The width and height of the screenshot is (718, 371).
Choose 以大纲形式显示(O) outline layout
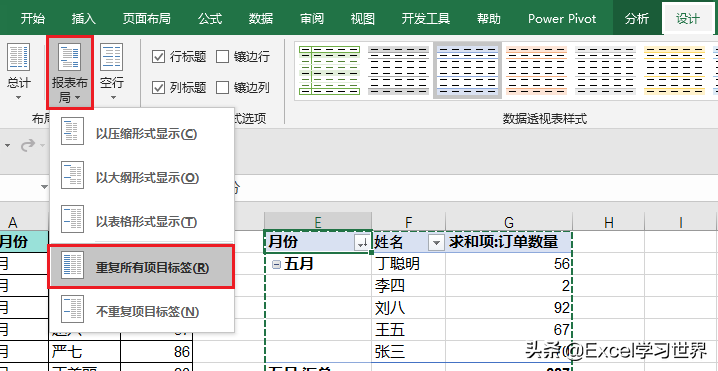tap(142, 178)
